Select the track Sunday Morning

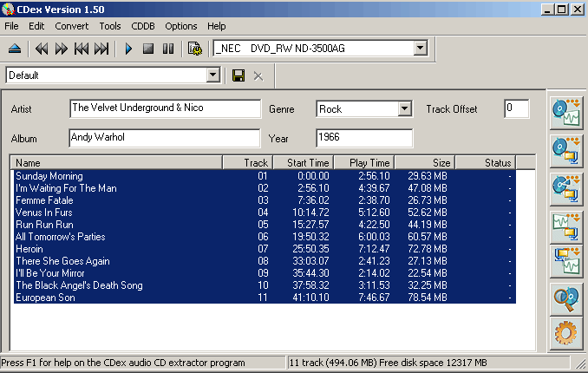265,176
